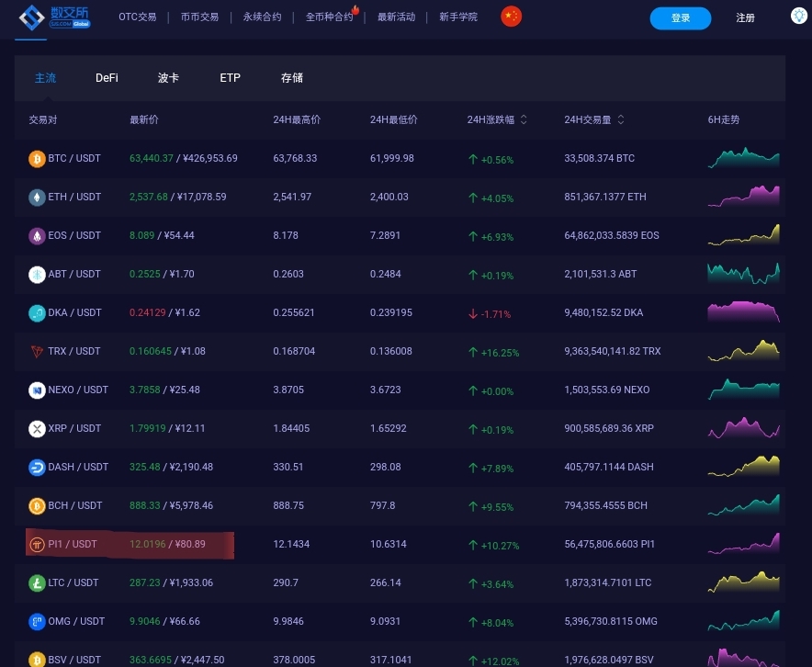Click DKA change value -1.71%
The height and width of the screenshot is (667, 812).
(496, 314)
